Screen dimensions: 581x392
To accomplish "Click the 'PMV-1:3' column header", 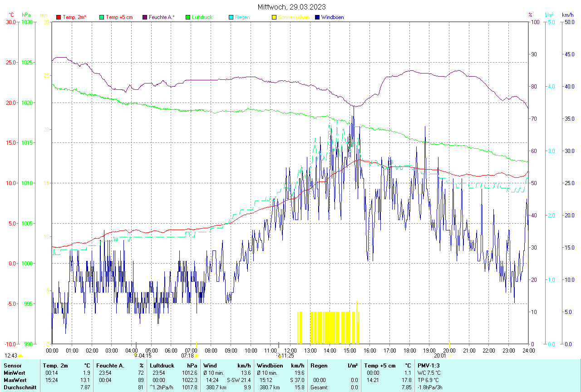I will pos(428,365).
